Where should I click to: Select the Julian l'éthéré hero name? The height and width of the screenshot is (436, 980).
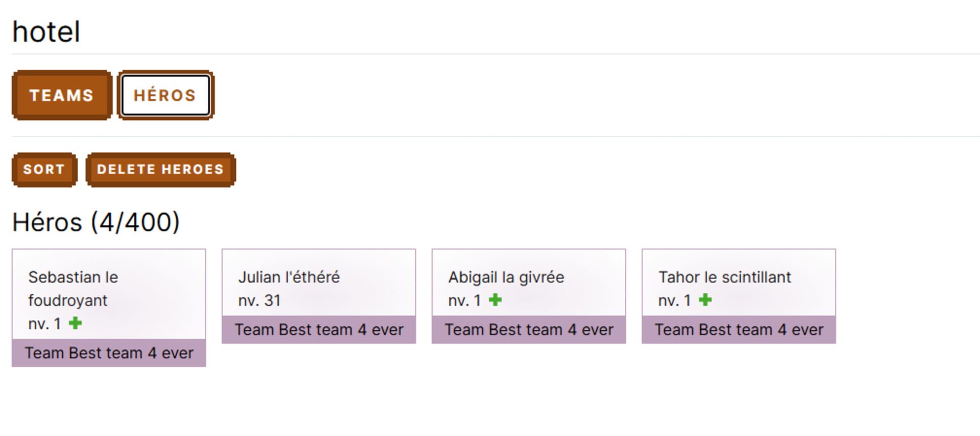289,277
